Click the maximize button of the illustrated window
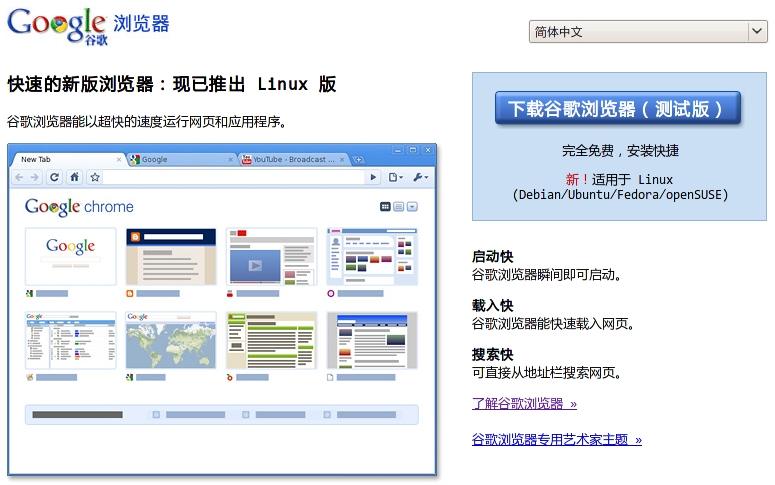Screen dimensions: 775x485 tap(413, 150)
